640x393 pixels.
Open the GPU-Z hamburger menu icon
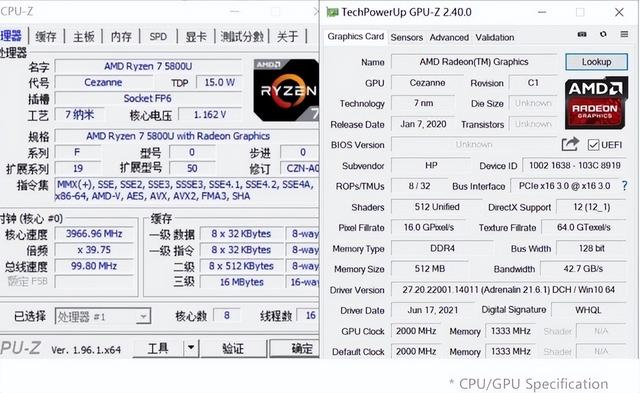[x=624, y=34]
